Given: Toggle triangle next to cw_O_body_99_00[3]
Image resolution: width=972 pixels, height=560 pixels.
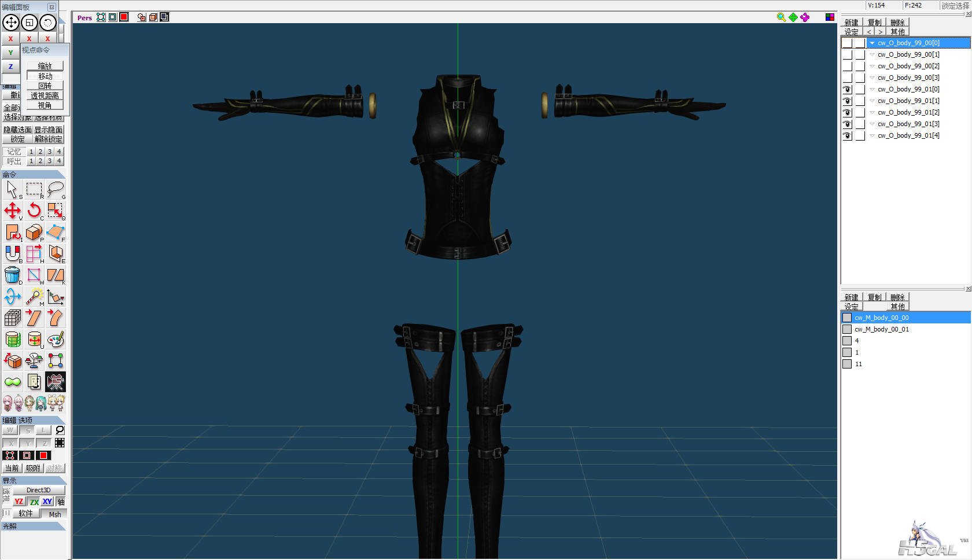Looking at the screenshot, I should [x=872, y=78].
